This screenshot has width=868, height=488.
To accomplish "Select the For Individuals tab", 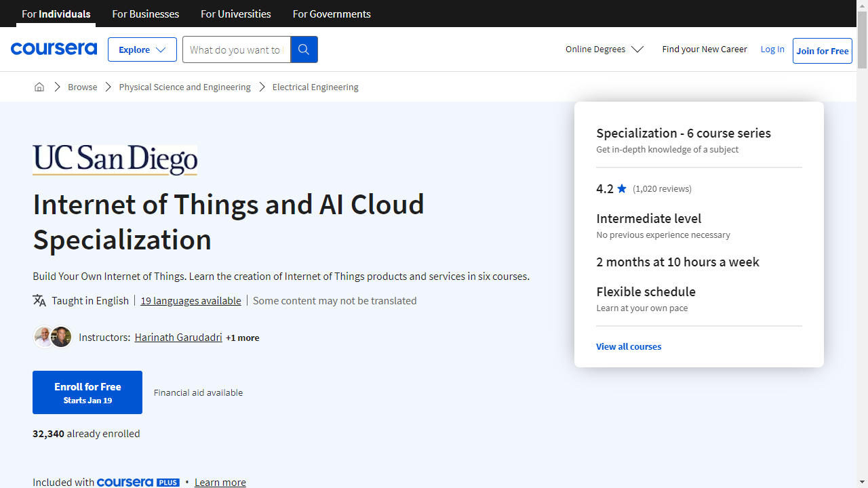I will [x=56, y=14].
